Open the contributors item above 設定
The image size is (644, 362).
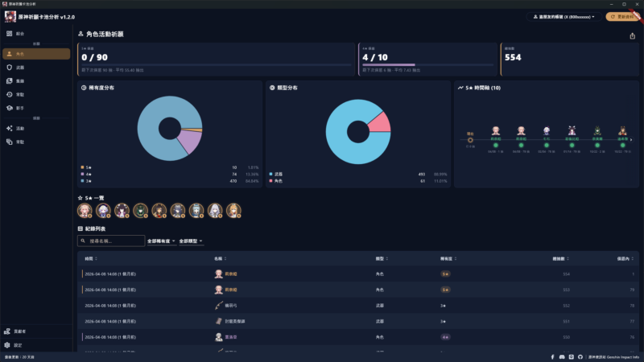pos(36,331)
